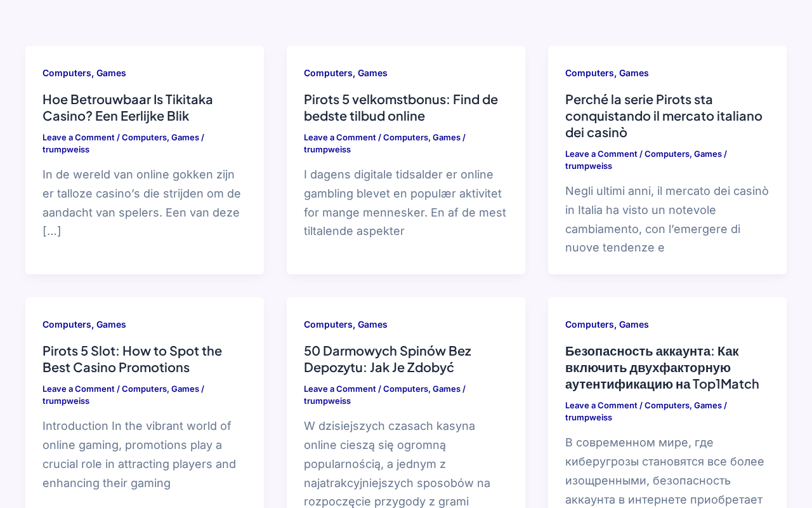The width and height of the screenshot is (812, 508).
Task: Open trumpweiss author link on Top1Match post
Action: (x=589, y=417)
